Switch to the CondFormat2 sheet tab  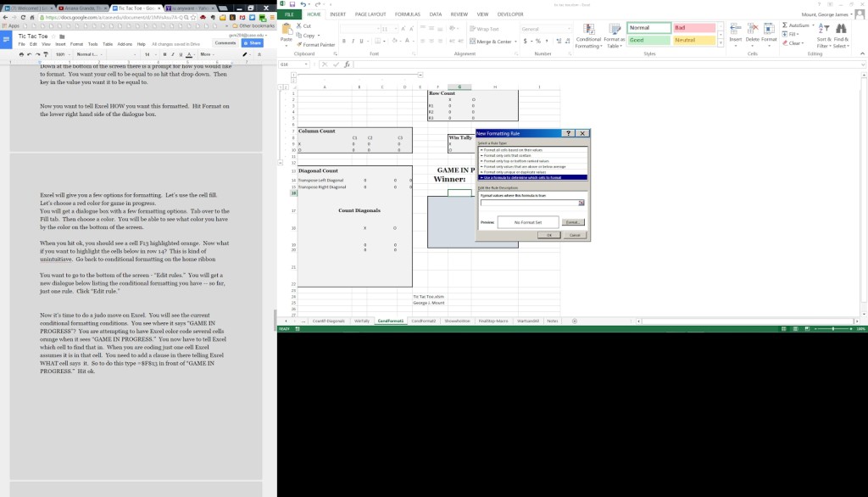[x=423, y=321]
